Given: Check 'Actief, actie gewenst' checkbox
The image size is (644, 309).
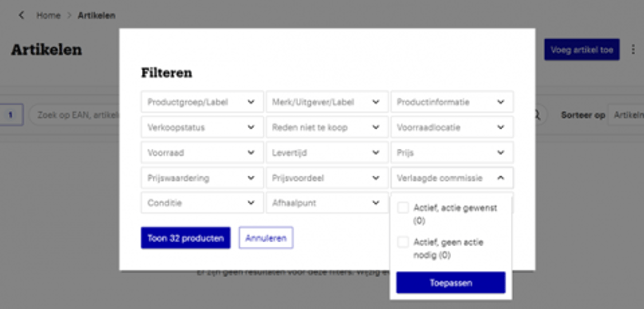Looking at the screenshot, I should tap(403, 208).
